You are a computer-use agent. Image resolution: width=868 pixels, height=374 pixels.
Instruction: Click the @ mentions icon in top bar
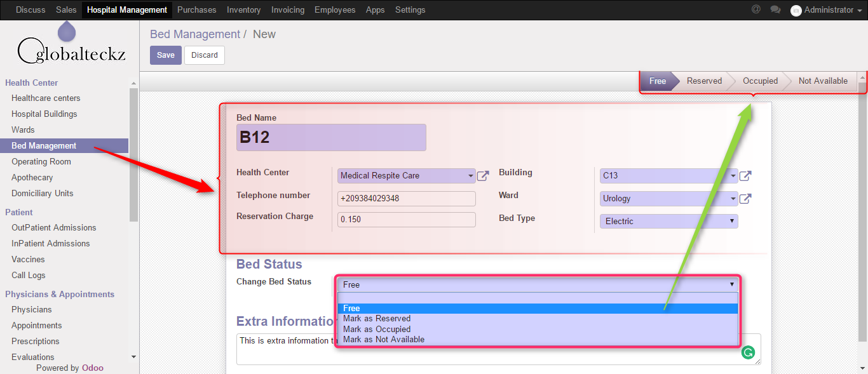(756, 10)
